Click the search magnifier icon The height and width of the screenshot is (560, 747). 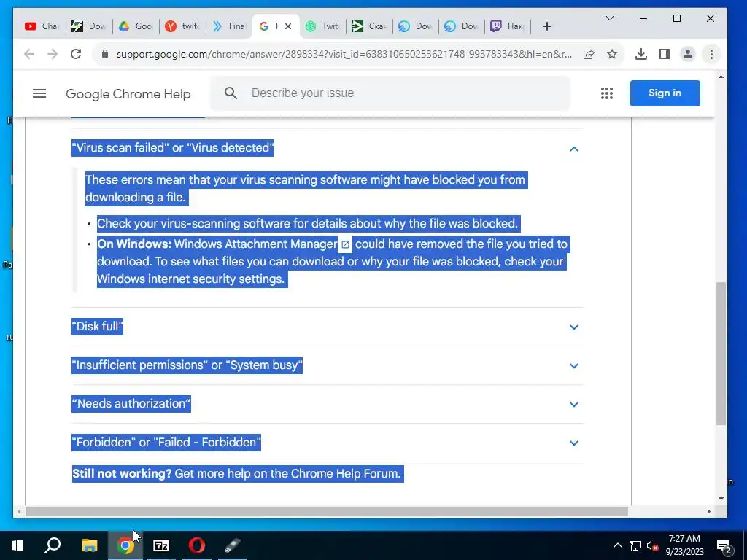(231, 93)
